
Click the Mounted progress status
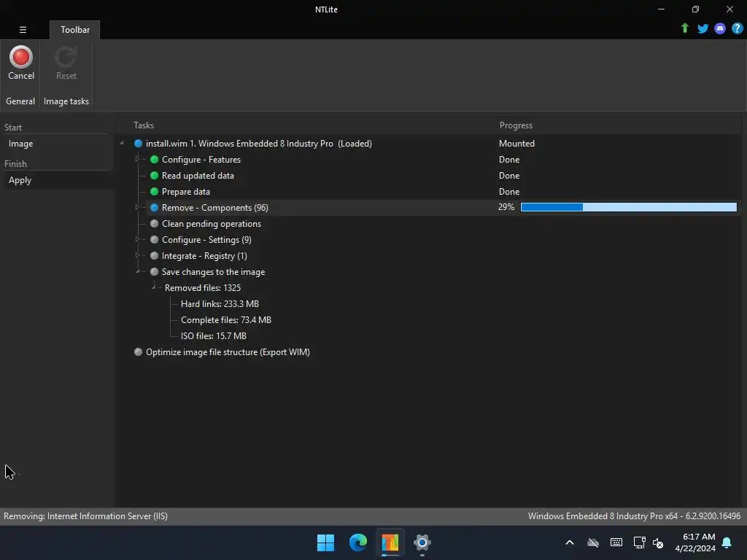[x=516, y=144]
